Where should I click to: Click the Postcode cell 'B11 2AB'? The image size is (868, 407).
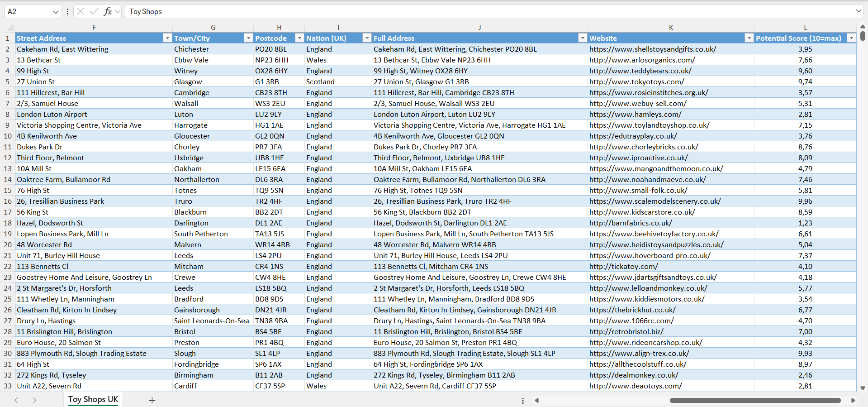279,375
